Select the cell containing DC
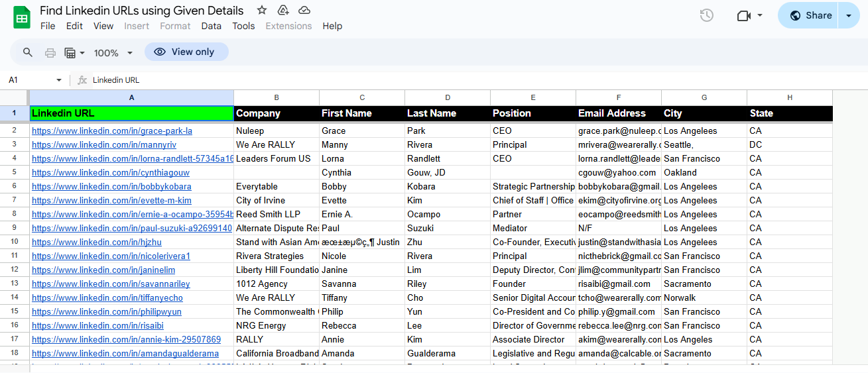 point(790,145)
